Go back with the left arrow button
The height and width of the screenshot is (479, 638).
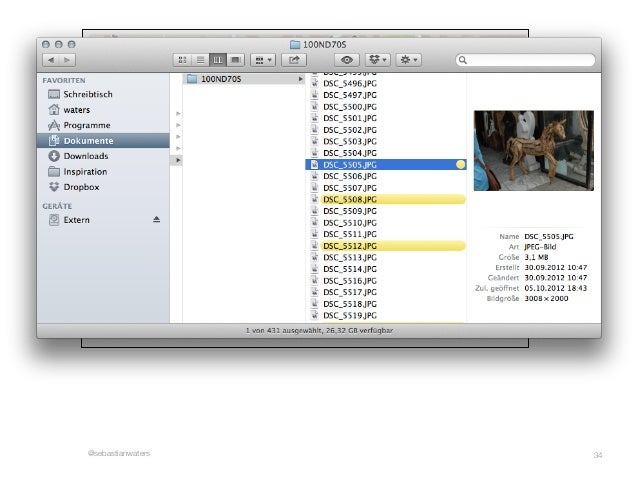click(50, 60)
